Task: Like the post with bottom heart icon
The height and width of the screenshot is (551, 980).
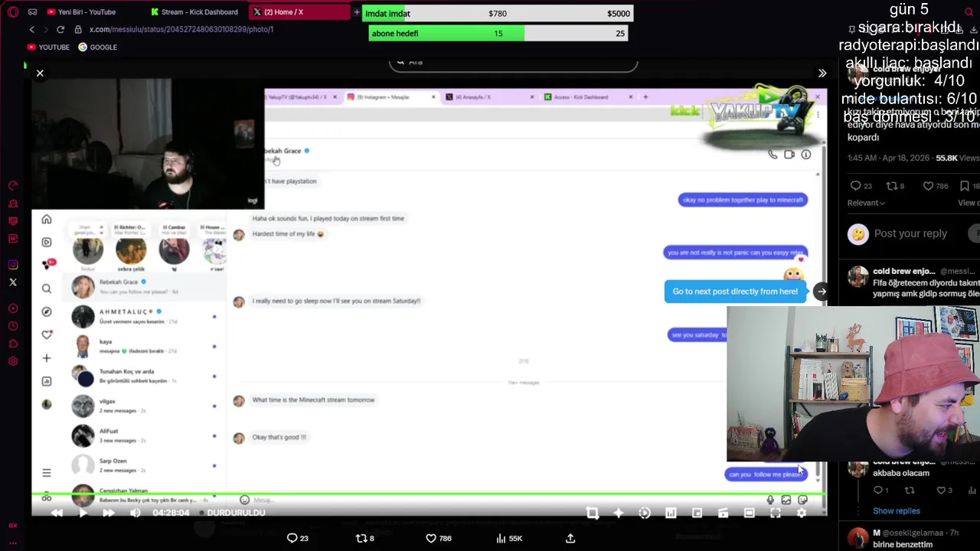Action: [x=431, y=538]
